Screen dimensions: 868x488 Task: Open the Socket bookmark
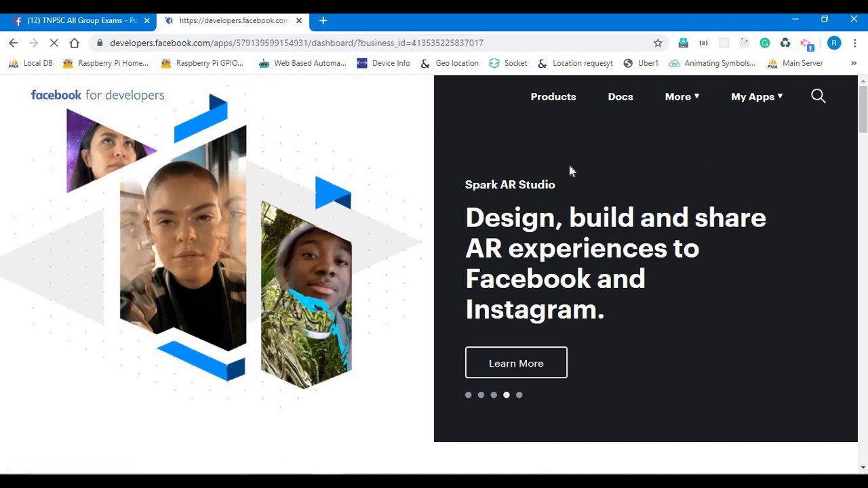[508, 63]
